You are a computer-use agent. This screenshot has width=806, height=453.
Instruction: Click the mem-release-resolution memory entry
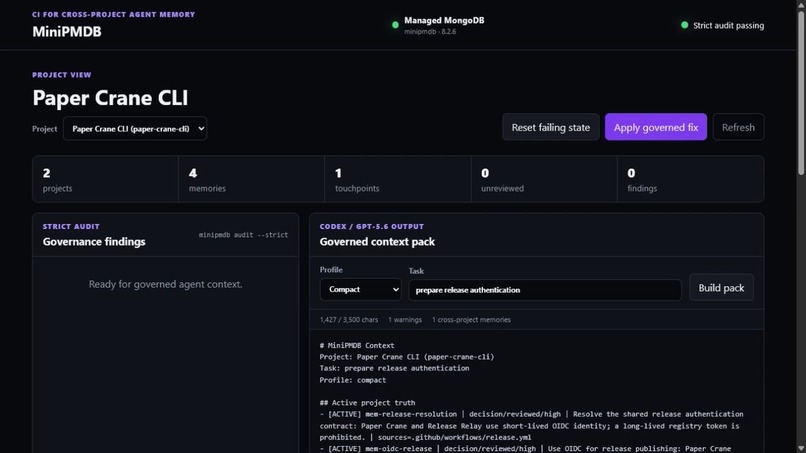pyautogui.click(x=532, y=426)
